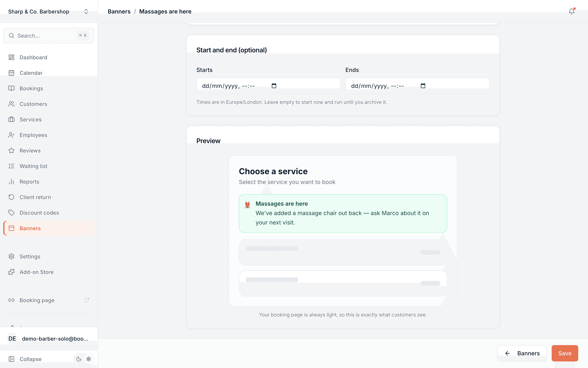This screenshot has height=368, width=588.
Task: Expand the Sharp & Co. Barbershop switcher
Action: pos(49,11)
